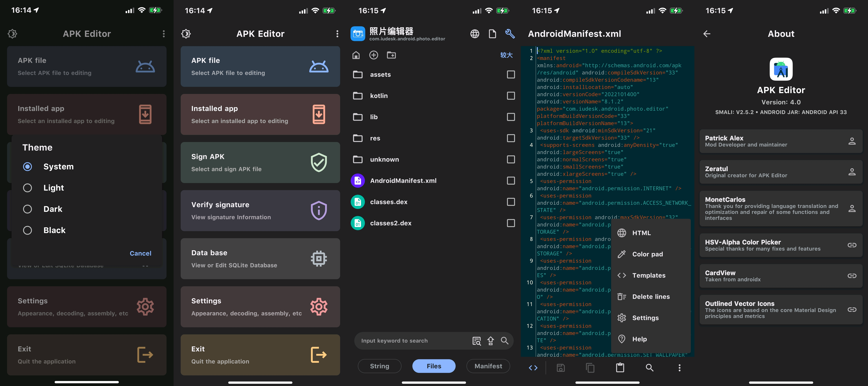Open the overflow menu in second APK Editor screen
This screenshot has height=386, width=868.
coord(337,34)
